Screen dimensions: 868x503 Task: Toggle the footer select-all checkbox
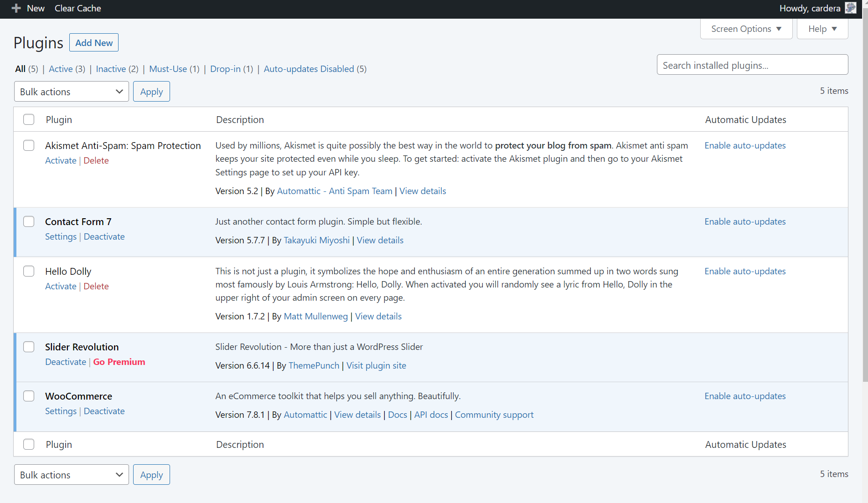[x=29, y=444]
